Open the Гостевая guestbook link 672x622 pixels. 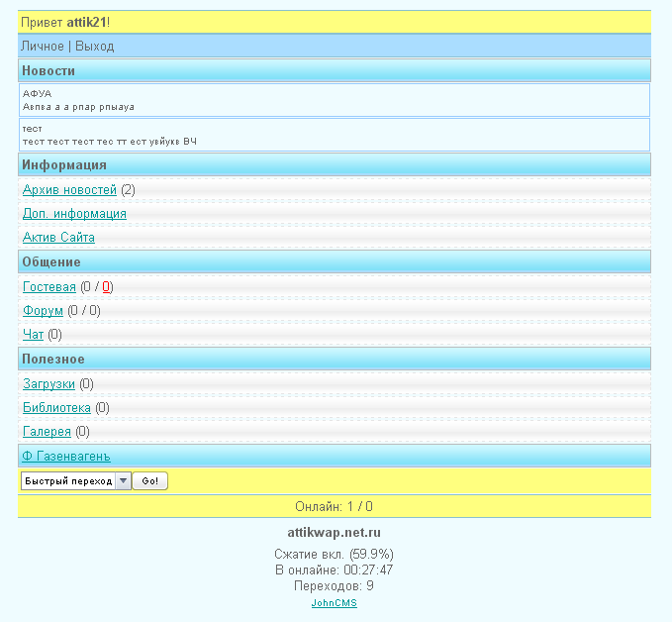[49, 286]
